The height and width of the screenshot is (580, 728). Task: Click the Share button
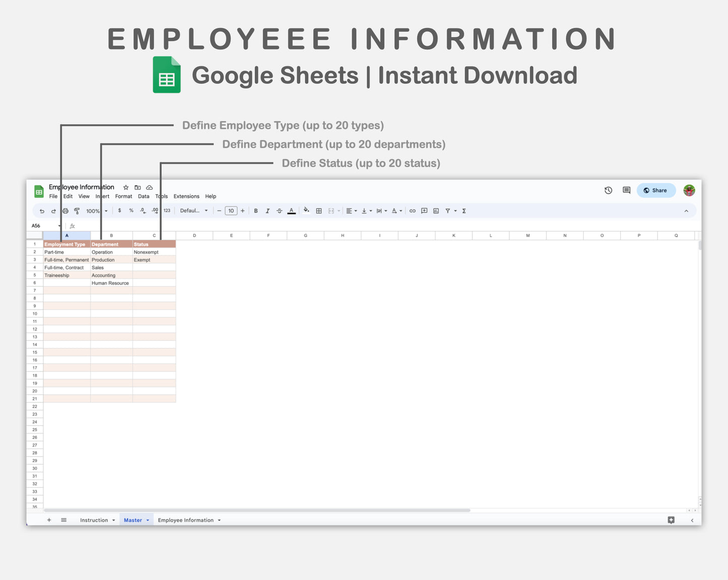point(655,190)
